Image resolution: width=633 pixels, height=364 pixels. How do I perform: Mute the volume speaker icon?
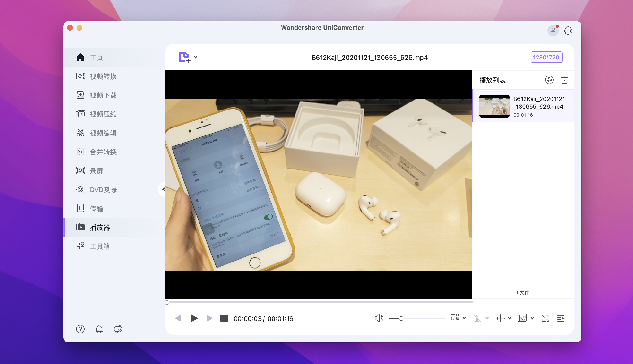379,318
